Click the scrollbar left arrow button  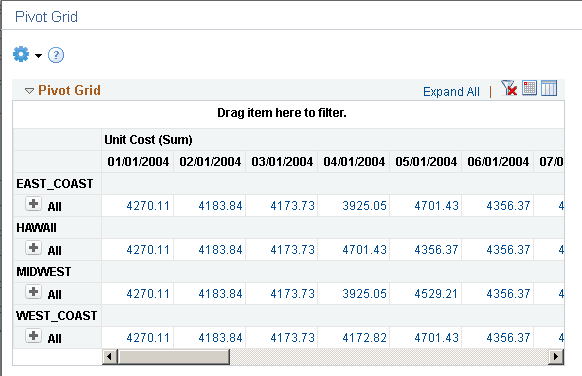tap(109, 357)
